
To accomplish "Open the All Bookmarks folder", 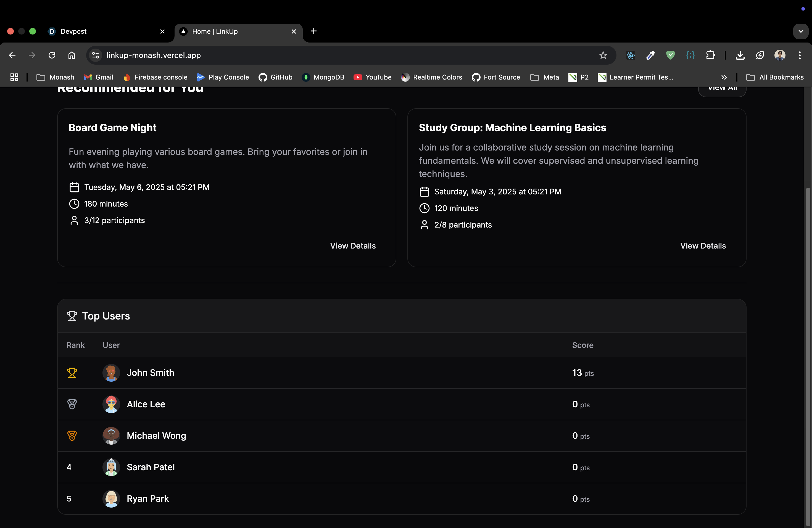I will tap(775, 77).
